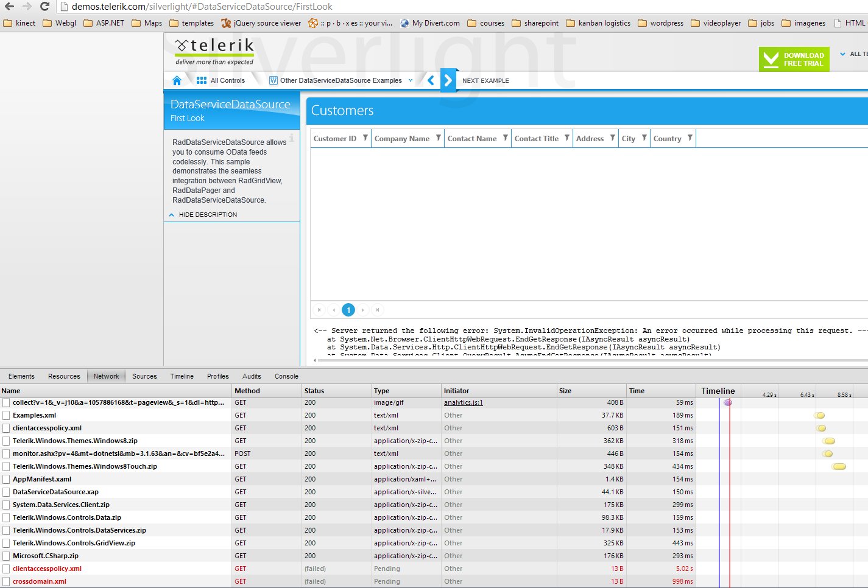Go to next page in data pager
This screenshot has height=588, width=868.
[x=363, y=310]
